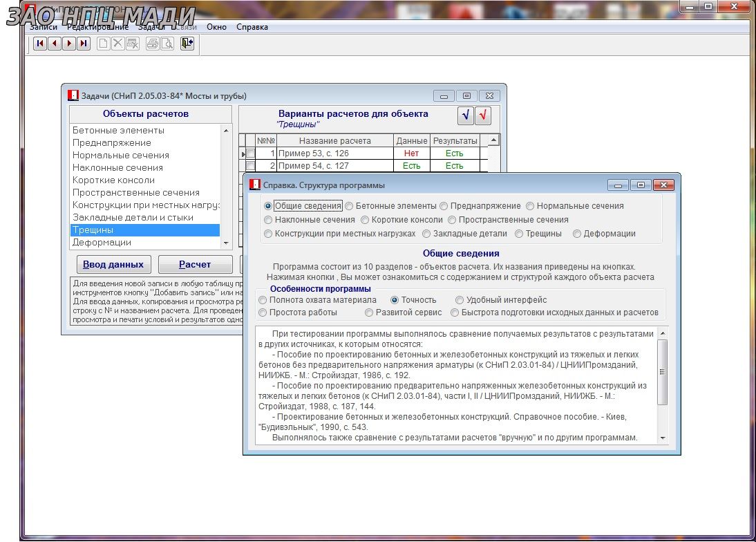Go to the next record
The image size is (756, 542).
coord(69,44)
